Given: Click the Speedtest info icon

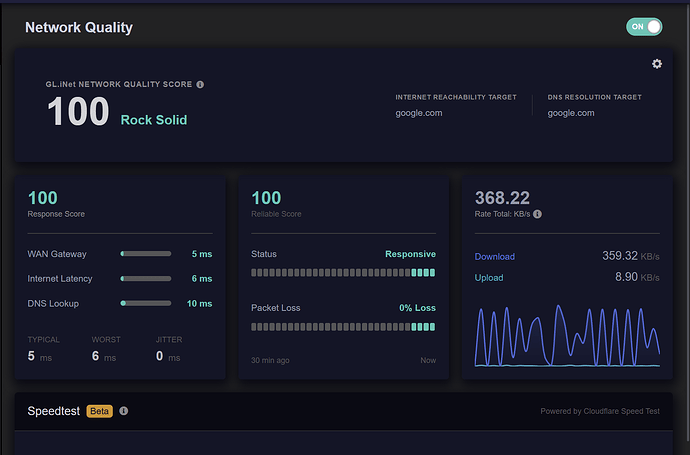Looking at the screenshot, I should point(124,411).
